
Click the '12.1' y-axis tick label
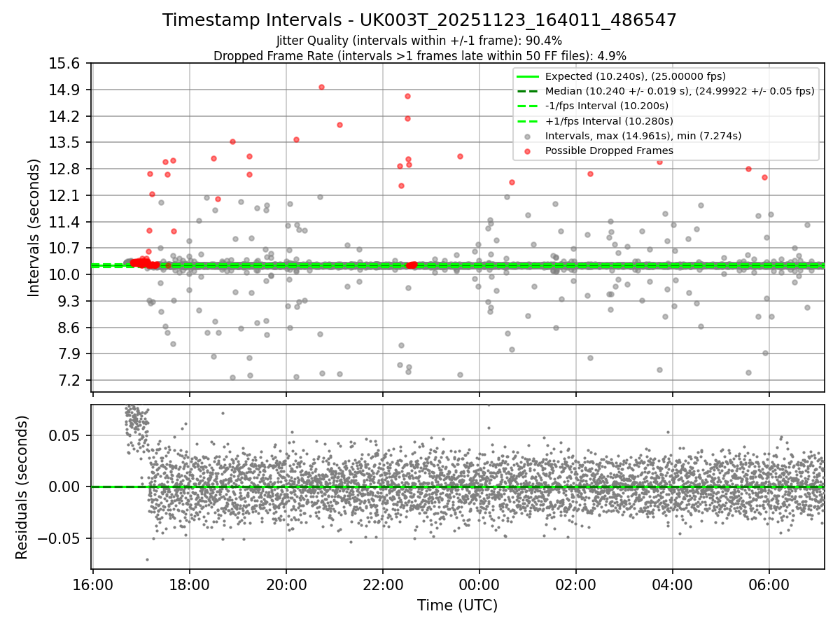tap(65, 195)
